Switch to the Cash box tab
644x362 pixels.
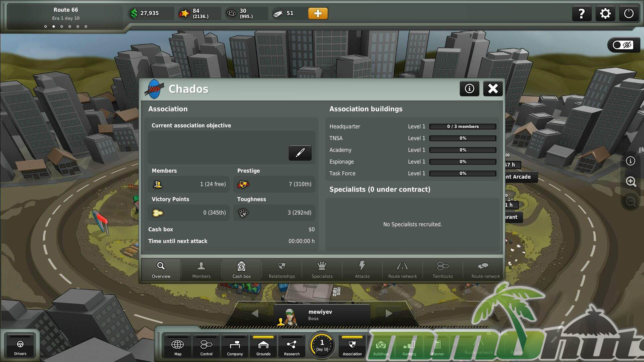point(241,269)
